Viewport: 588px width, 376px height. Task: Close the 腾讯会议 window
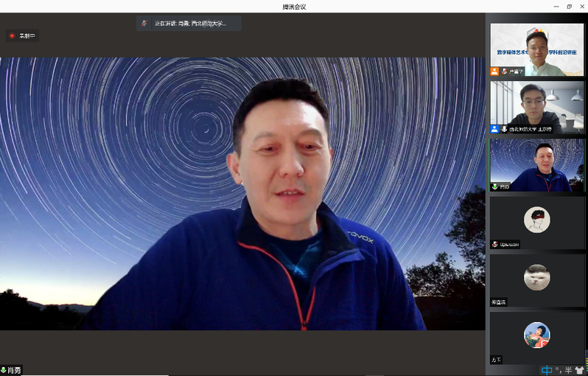(582, 7)
